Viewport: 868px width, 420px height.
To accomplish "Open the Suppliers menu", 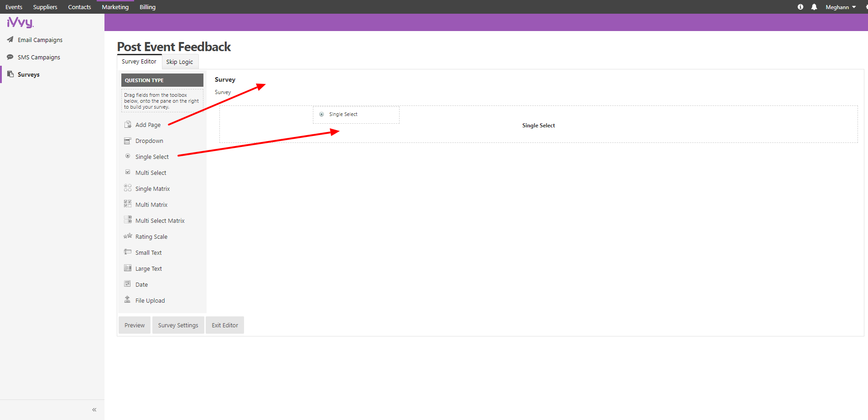I will tap(45, 7).
